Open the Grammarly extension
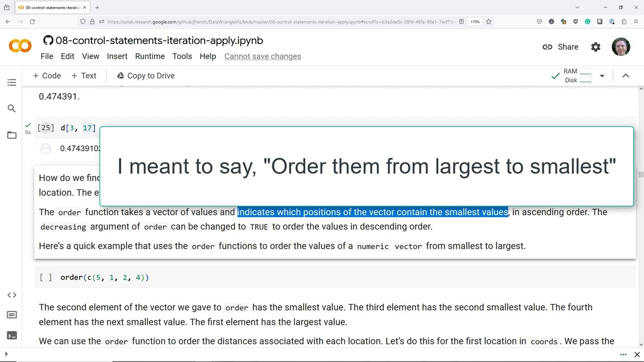This screenshot has width=644, height=362. (588, 22)
